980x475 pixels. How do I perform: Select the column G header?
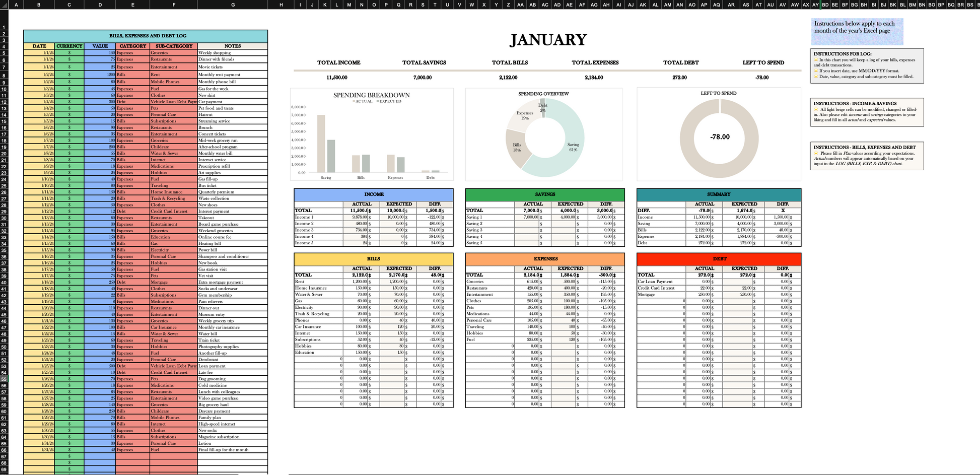(x=233, y=5)
